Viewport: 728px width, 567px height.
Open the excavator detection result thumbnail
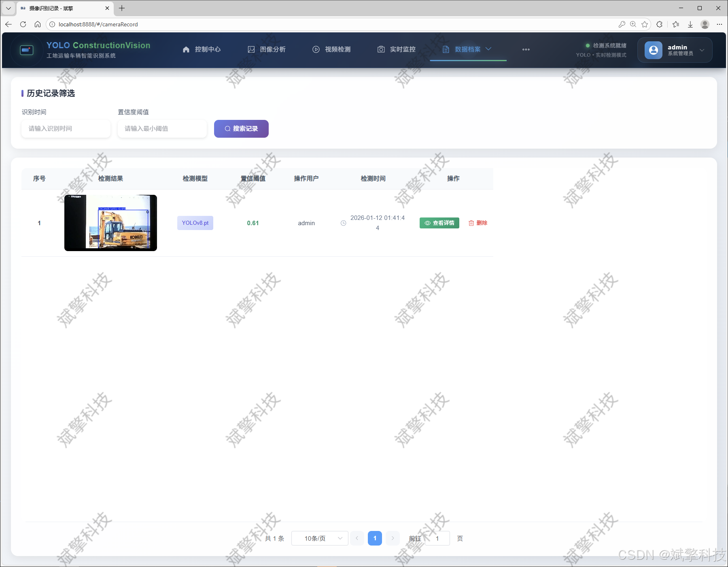tap(110, 223)
